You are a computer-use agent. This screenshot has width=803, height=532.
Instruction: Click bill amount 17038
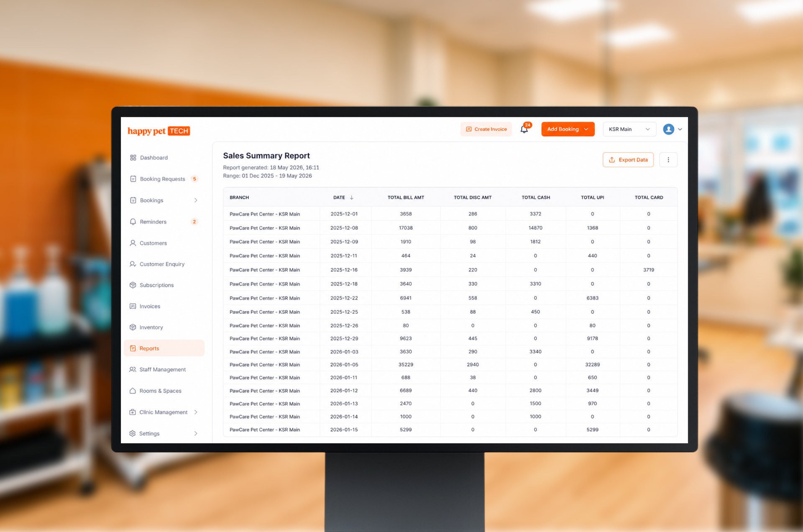click(x=406, y=228)
